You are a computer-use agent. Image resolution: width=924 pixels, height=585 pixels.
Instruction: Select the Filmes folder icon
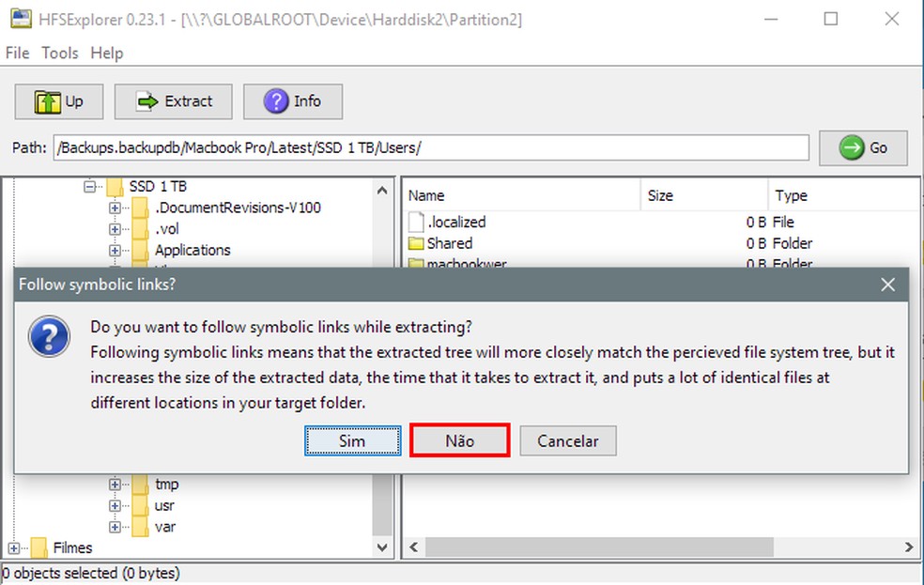(x=38, y=547)
